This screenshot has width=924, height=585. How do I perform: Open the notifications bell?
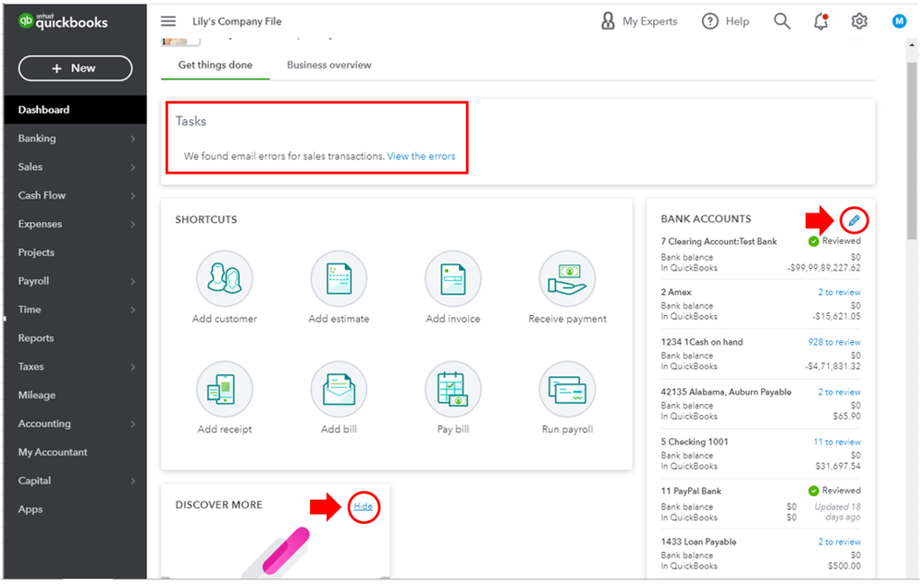click(821, 21)
